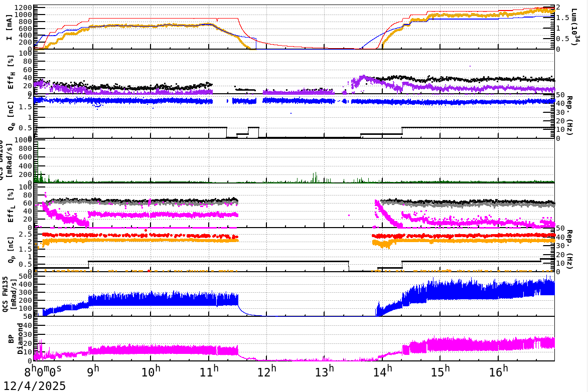
Task: Click the black repetition rate step line
Action: 151,127
